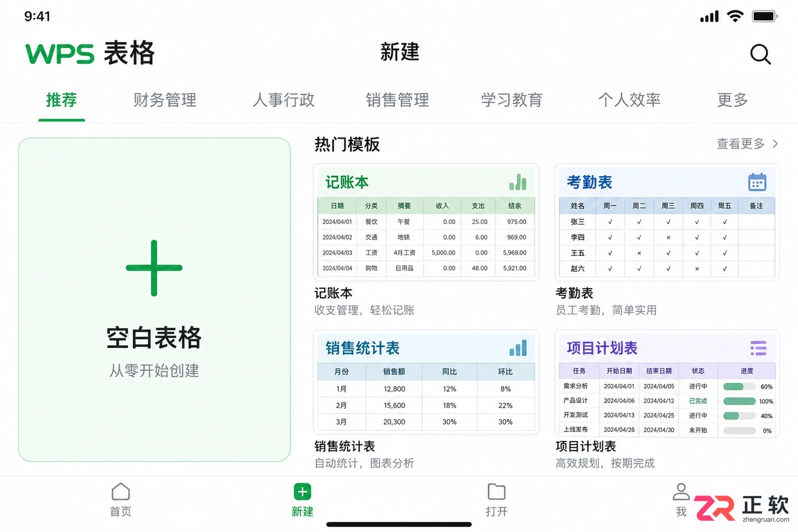The image size is (798, 532).
Task: Click 产品设计 100% progress bar
Action: click(x=739, y=401)
